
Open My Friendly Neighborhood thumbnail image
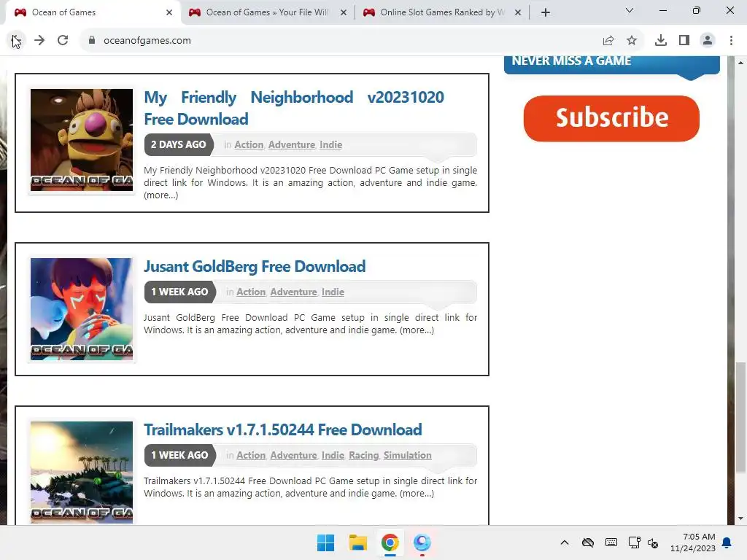pyautogui.click(x=82, y=140)
